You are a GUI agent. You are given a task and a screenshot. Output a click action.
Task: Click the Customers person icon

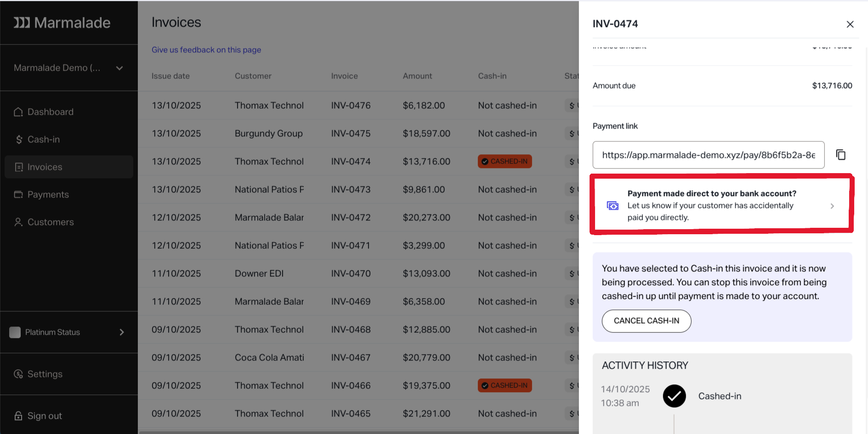tap(18, 222)
